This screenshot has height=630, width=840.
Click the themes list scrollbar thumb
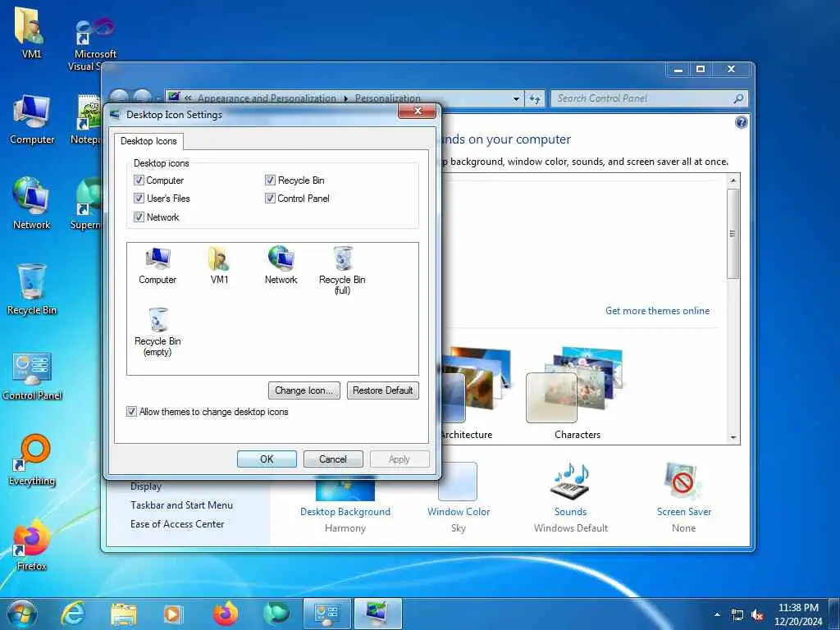tap(733, 234)
